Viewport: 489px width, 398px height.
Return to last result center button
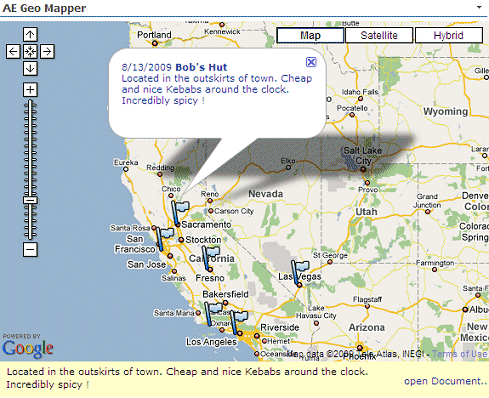coord(30,52)
